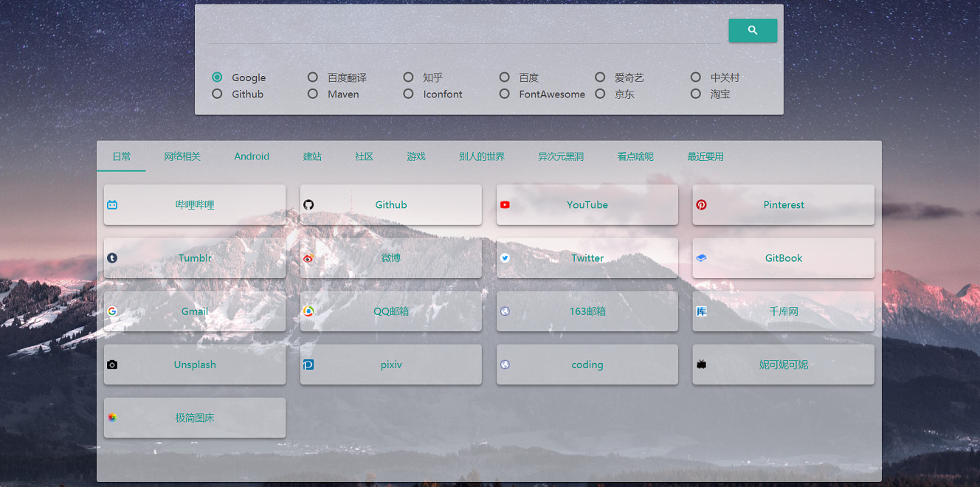Click the 千库网 icon
Image resolution: width=980 pixels, height=487 pixels.
point(701,311)
